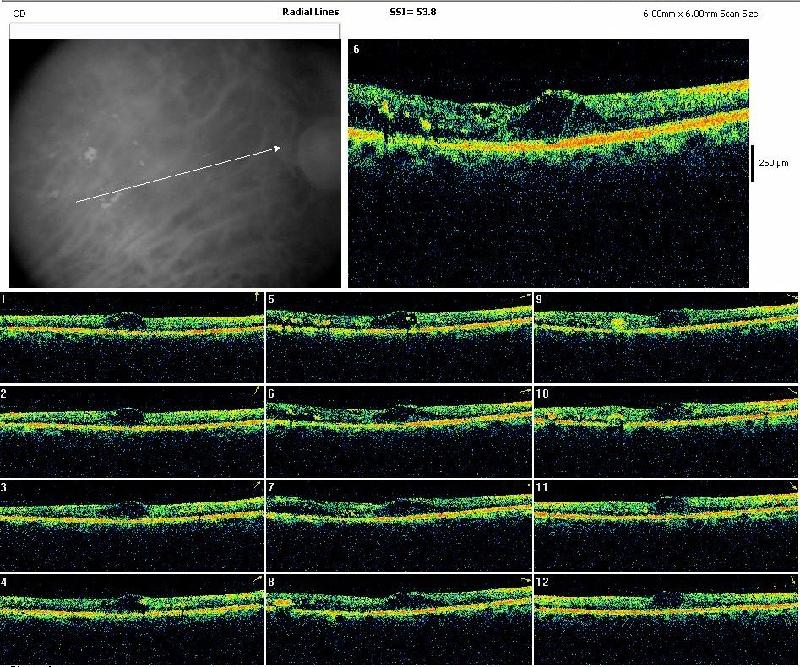Open radial scan thumbnail 11
The height and width of the screenshot is (667, 800).
click(x=667, y=524)
